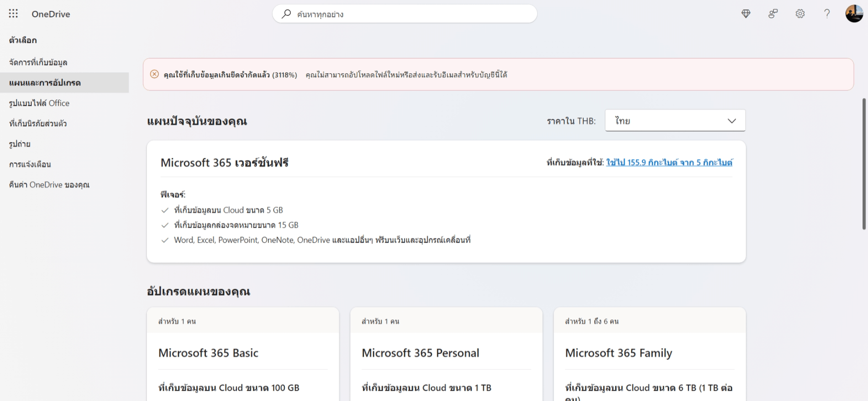Select the Microsoft 365 Family plan card
Viewport: 868px width, 401px height.
(x=650, y=354)
